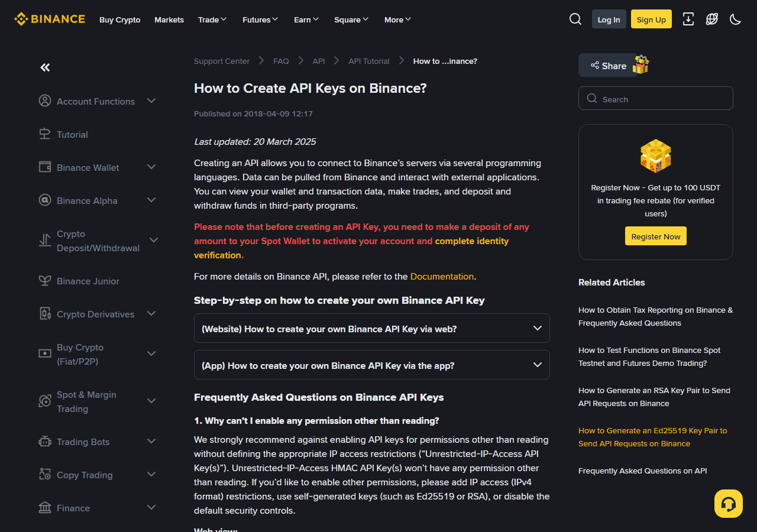Screen dimensions: 757x532
Task: Expand Spot & Margin Trading chevron
Action: coord(151,401)
